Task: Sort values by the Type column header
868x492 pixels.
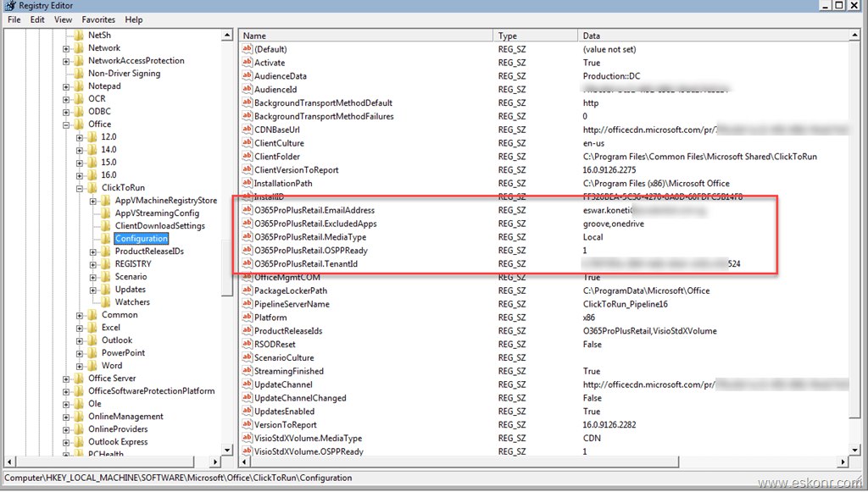Action: (x=536, y=36)
